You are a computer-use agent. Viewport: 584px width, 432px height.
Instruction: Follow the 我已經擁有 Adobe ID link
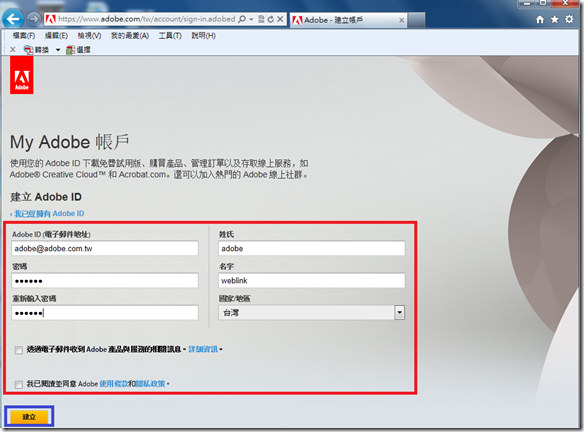[49, 214]
